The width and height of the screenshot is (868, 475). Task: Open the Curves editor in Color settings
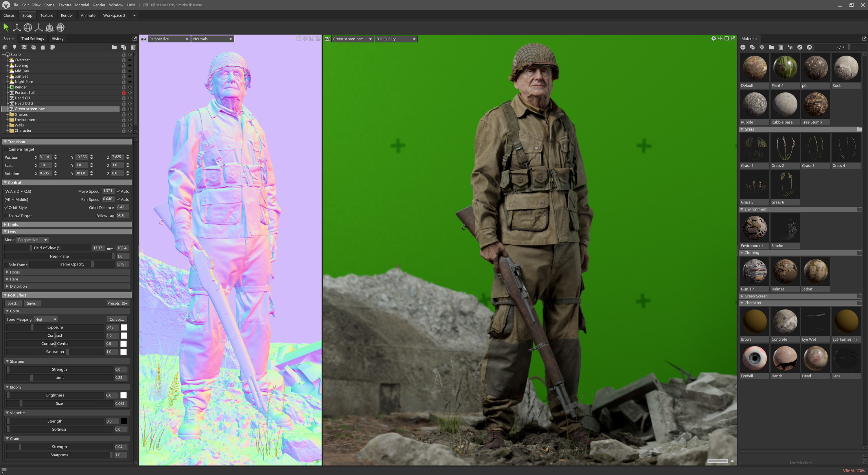coord(116,319)
